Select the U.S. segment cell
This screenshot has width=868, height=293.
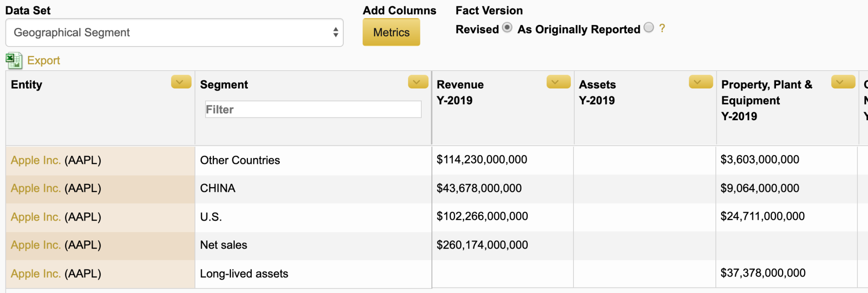[211, 217]
